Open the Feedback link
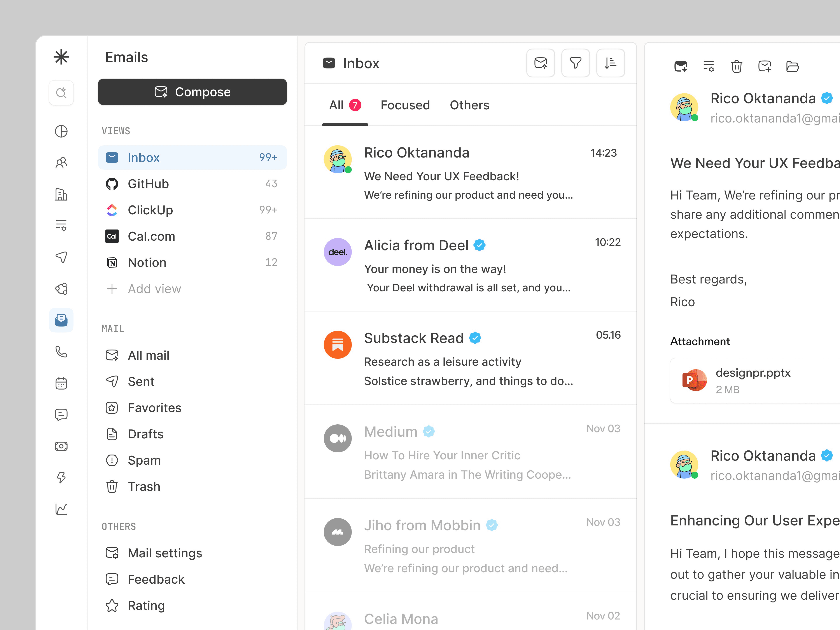Screen dimensions: 840x630 192,579
